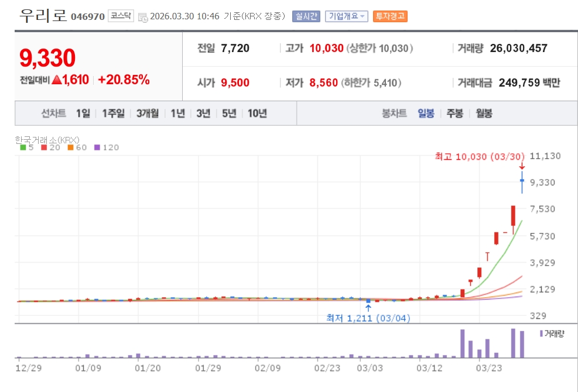
Task: Open the 기업개요 dropdown
Action: pos(347,16)
